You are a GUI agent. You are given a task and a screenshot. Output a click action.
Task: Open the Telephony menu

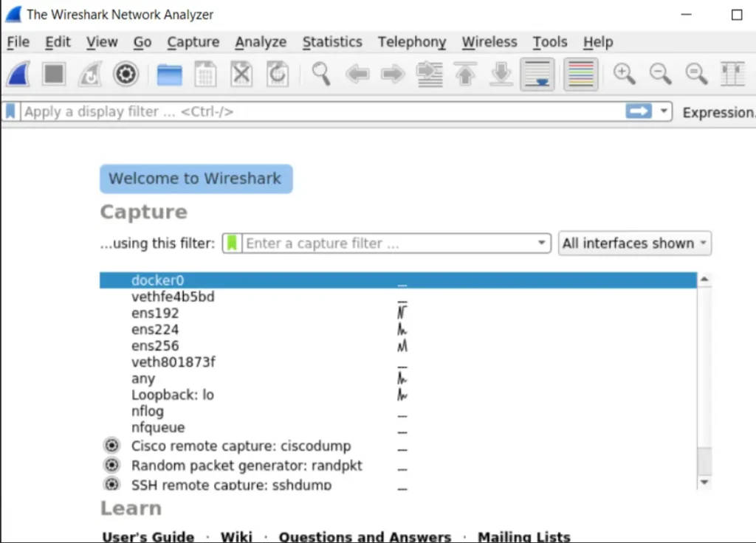click(x=412, y=42)
